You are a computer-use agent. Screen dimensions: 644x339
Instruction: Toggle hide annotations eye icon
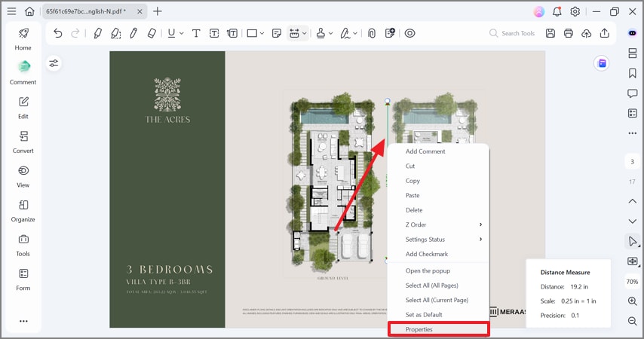click(x=409, y=33)
